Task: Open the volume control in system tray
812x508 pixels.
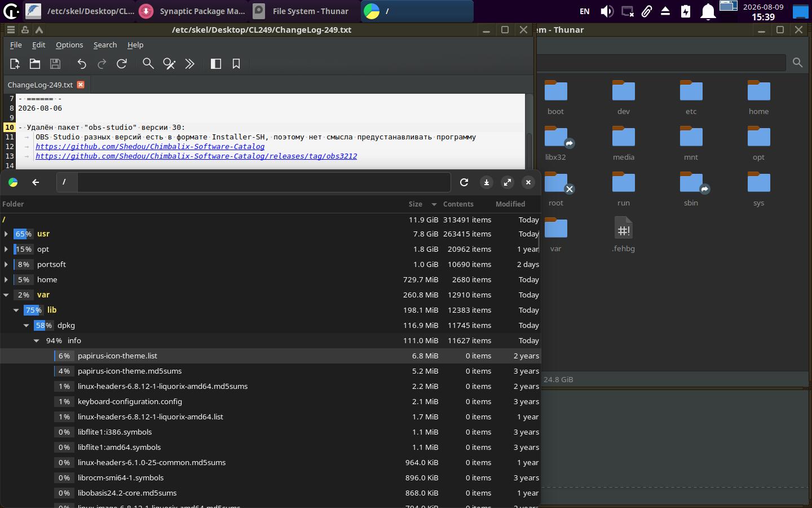Action: (607, 11)
